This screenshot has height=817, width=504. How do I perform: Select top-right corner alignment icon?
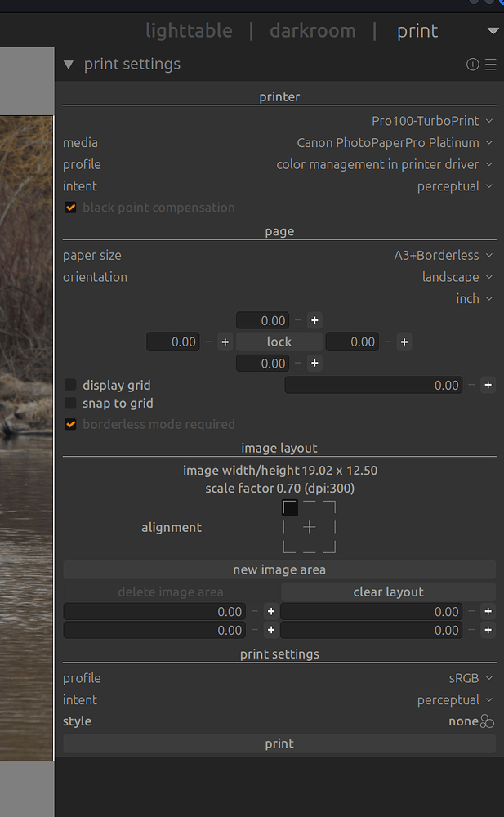tap(329, 507)
